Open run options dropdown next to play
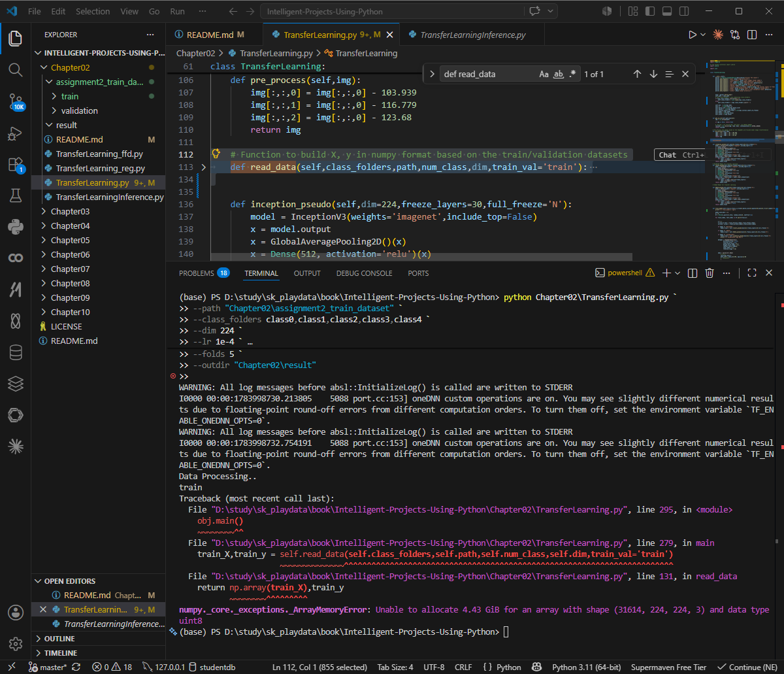784x674 pixels. pos(703,35)
